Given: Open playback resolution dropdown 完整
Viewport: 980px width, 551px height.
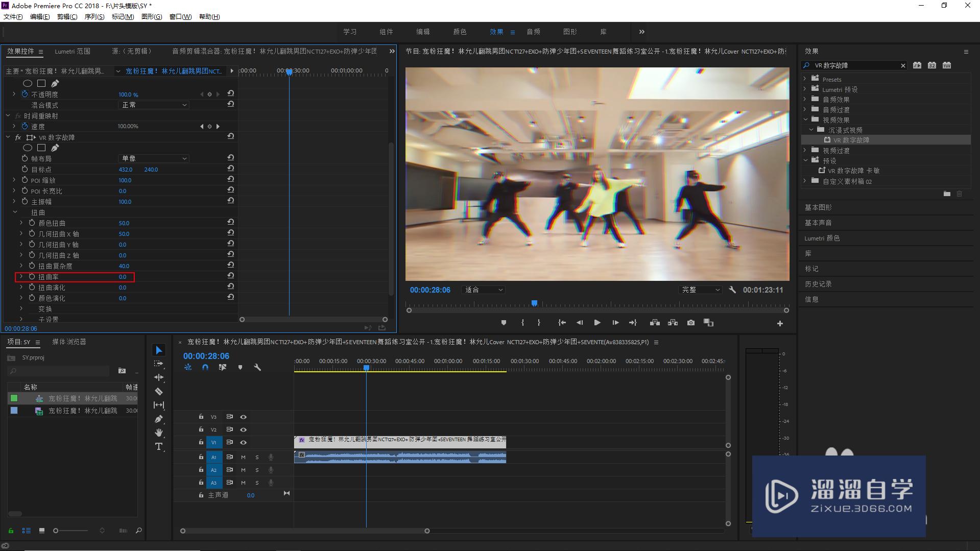Looking at the screenshot, I should 701,290.
